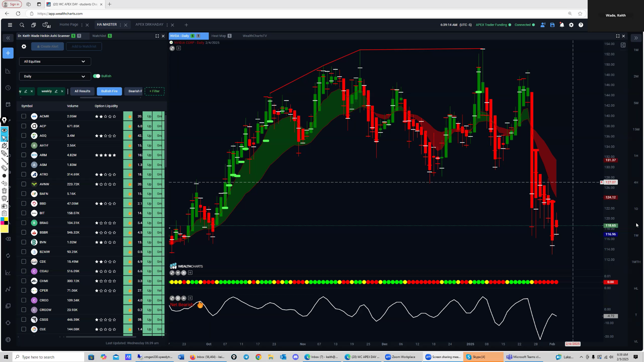The image size is (644, 362).
Task: Open the AI chat assistant
Action: [46, 25]
